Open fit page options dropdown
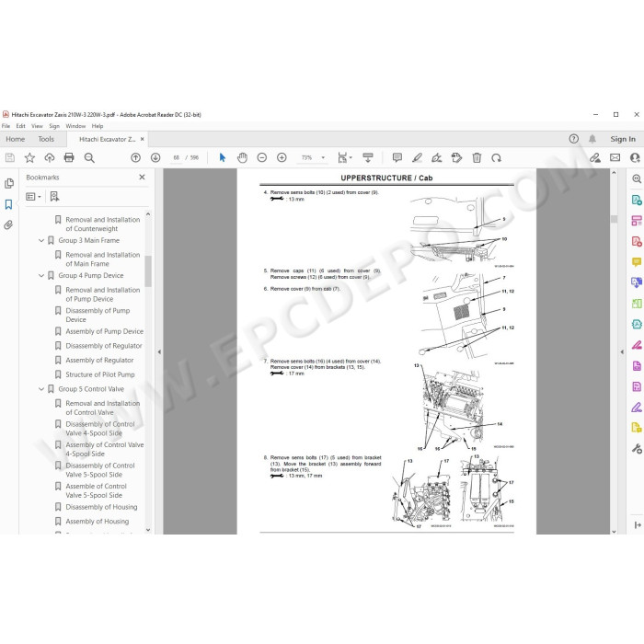The width and height of the screenshot is (644, 644). [x=345, y=157]
